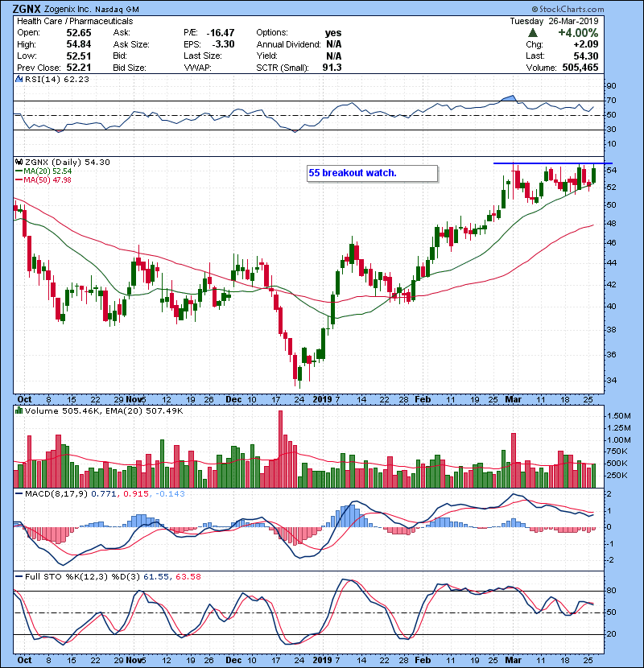Click the Dec label on upper date axis
The width and height of the screenshot is (644, 668).
pyautogui.click(x=233, y=399)
